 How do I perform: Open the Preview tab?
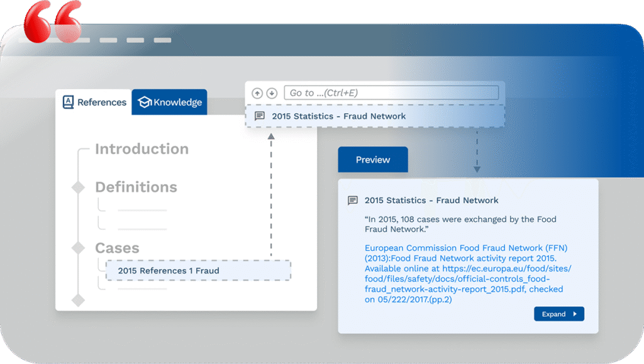pos(373,160)
